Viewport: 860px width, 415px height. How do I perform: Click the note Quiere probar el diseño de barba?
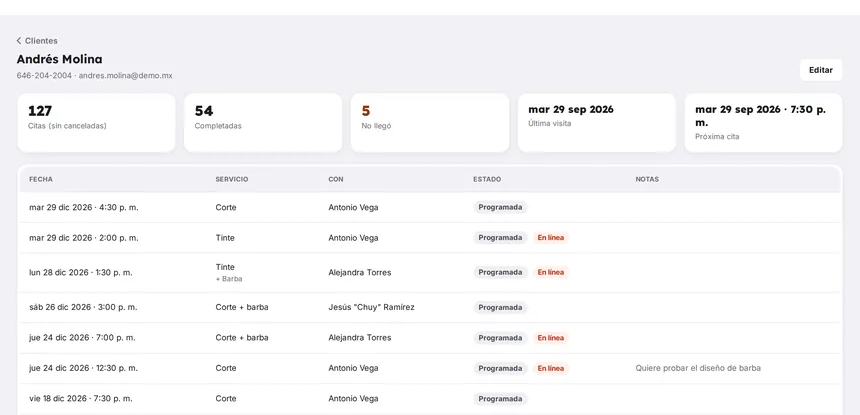pyautogui.click(x=698, y=368)
